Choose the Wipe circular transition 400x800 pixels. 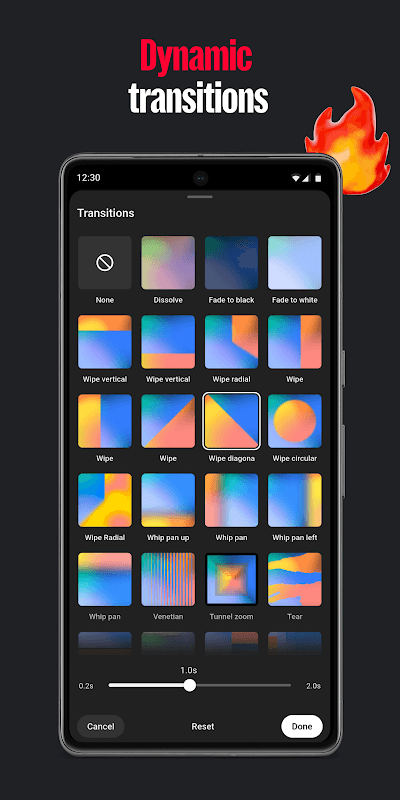pyautogui.click(x=294, y=421)
